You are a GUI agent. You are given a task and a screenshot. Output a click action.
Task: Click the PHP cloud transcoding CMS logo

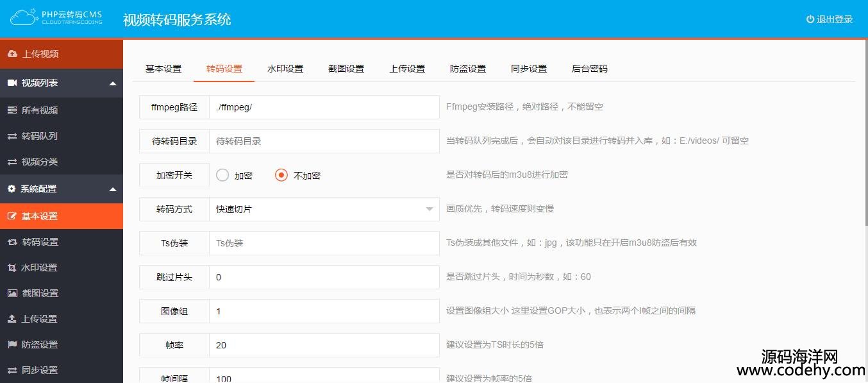pos(56,17)
